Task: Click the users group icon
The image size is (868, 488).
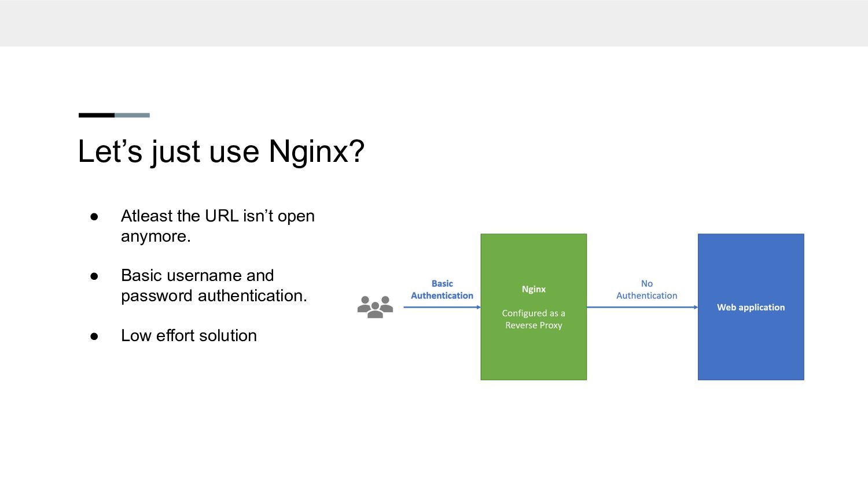Action: (375, 307)
